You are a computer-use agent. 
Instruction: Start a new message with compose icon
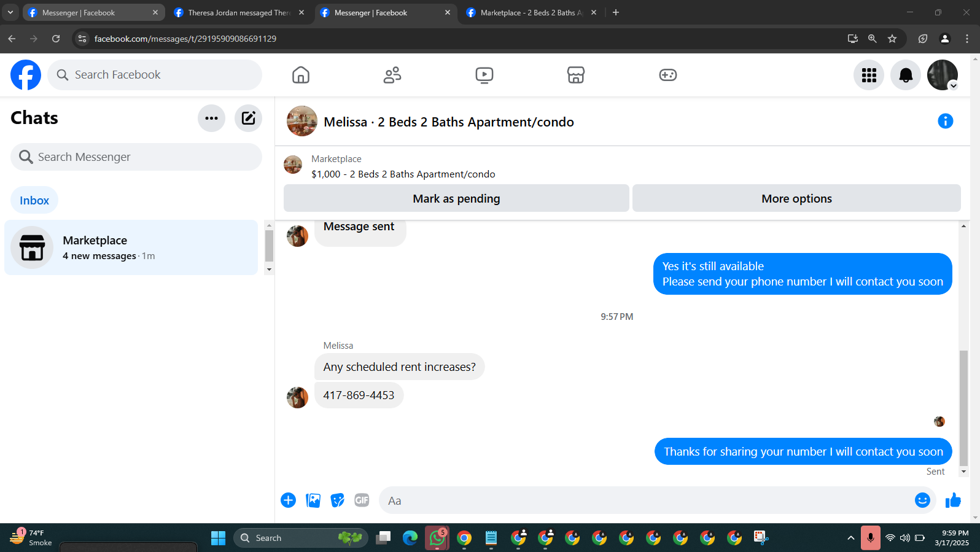[x=249, y=118]
